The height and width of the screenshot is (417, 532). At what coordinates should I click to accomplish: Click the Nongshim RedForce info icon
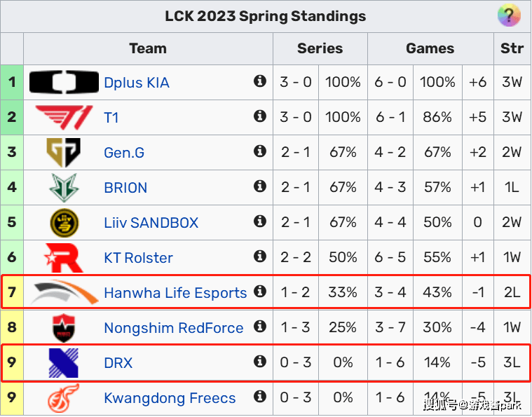coord(259,327)
